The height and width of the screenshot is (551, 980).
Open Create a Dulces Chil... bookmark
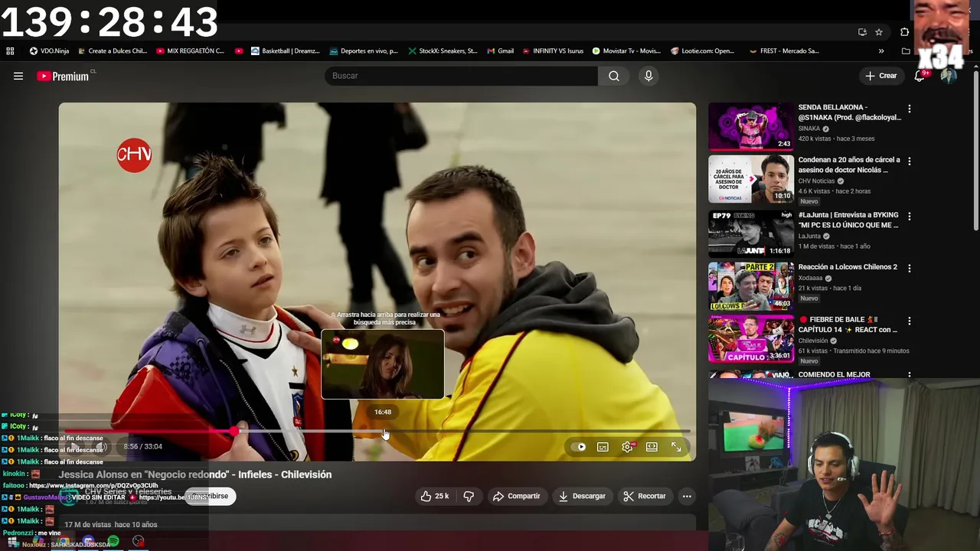tap(112, 51)
